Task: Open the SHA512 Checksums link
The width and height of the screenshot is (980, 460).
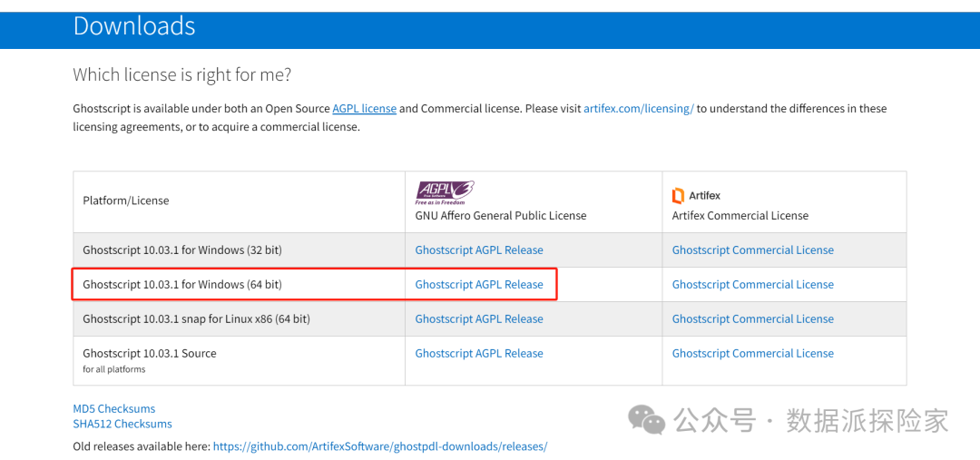Action: tap(122, 424)
